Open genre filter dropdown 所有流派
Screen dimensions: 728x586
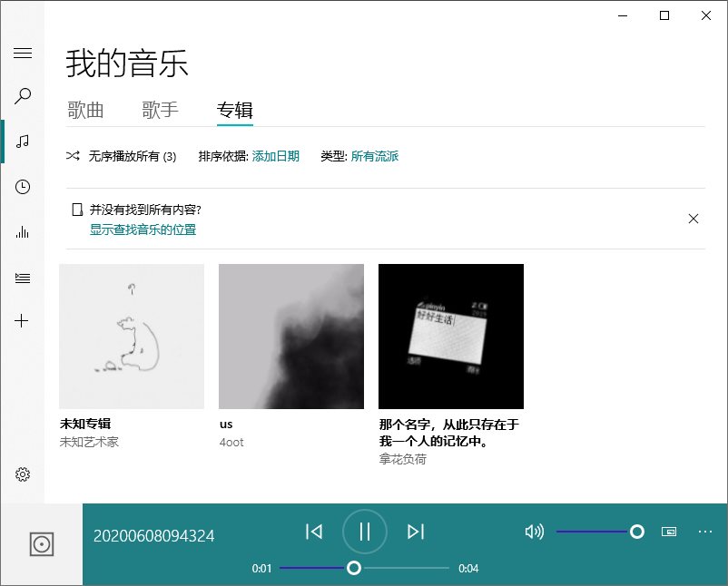(x=374, y=156)
